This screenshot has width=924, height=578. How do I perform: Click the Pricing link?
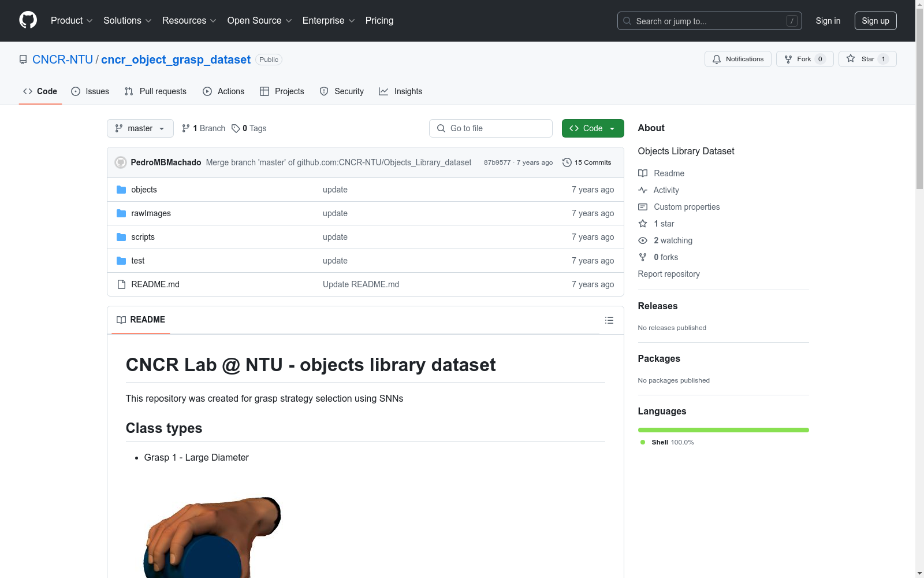pos(379,20)
